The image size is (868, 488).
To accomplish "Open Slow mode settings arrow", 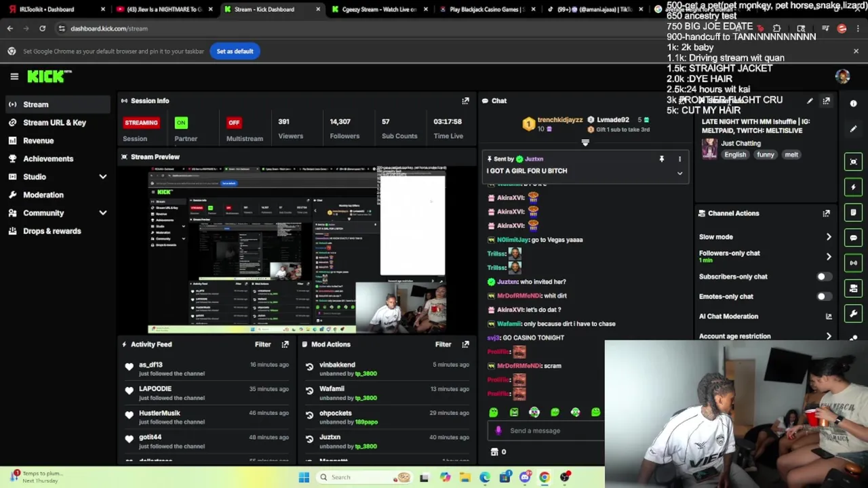I will point(829,237).
